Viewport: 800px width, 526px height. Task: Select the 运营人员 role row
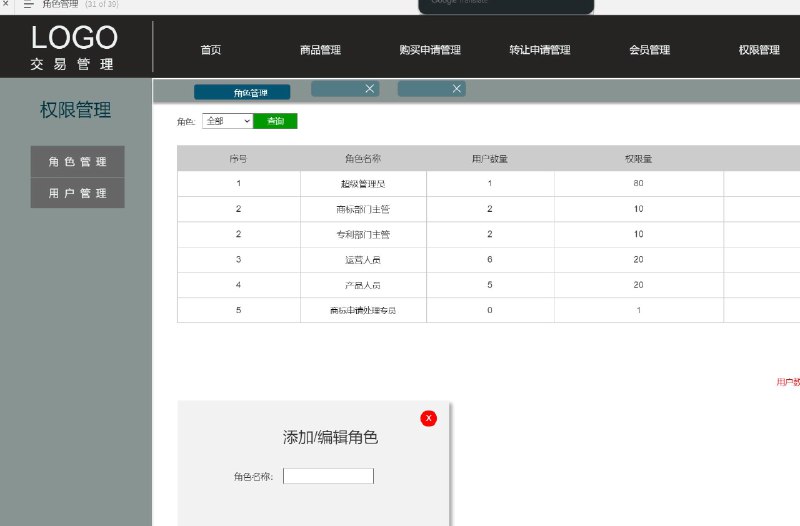click(489, 260)
